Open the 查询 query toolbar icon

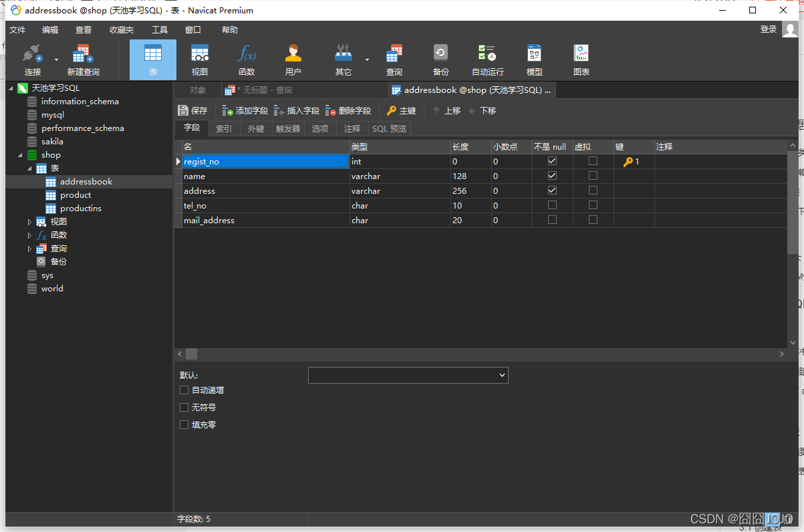coord(394,60)
